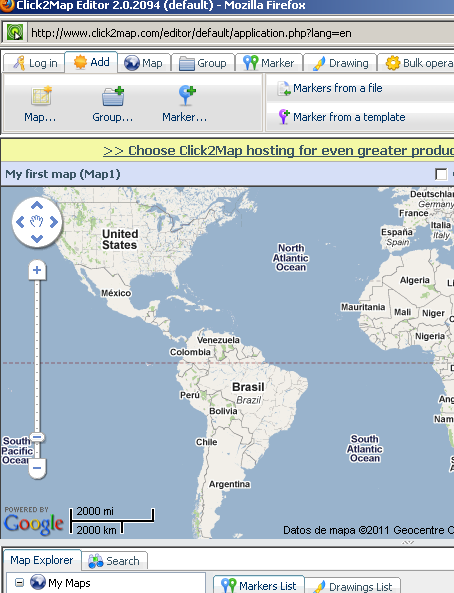Click the Group... label in the Add ribbon
454x593 pixels.
tap(113, 117)
